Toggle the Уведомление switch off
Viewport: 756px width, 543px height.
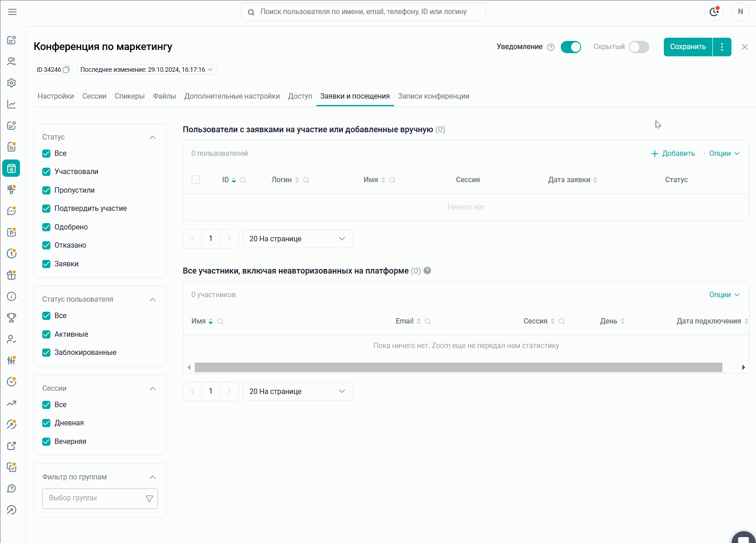click(571, 47)
